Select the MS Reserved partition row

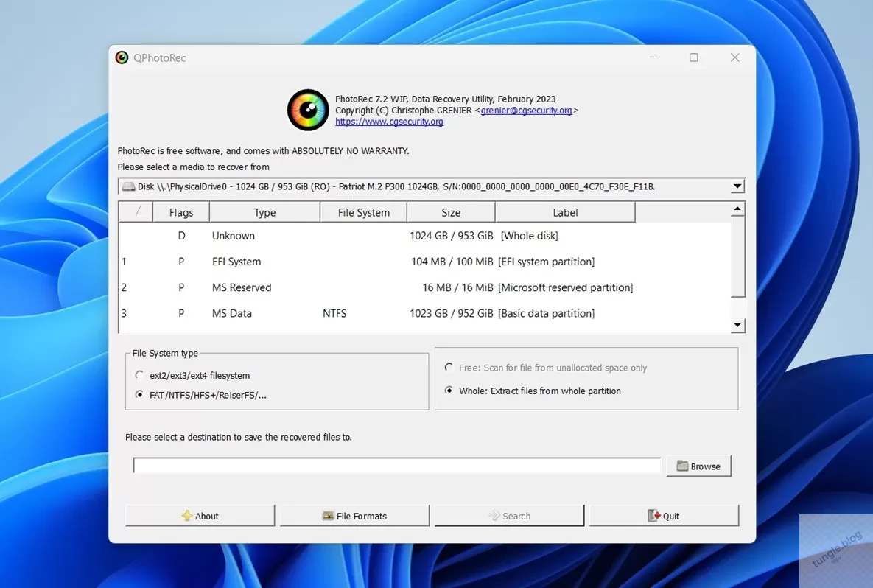pyautogui.click(x=424, y=287)
